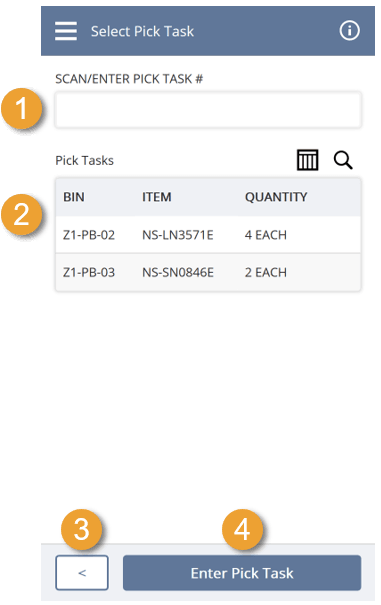381x605 pixels.
Task: Click the 4 EACH quantity cell
Action: click(266, 235)
